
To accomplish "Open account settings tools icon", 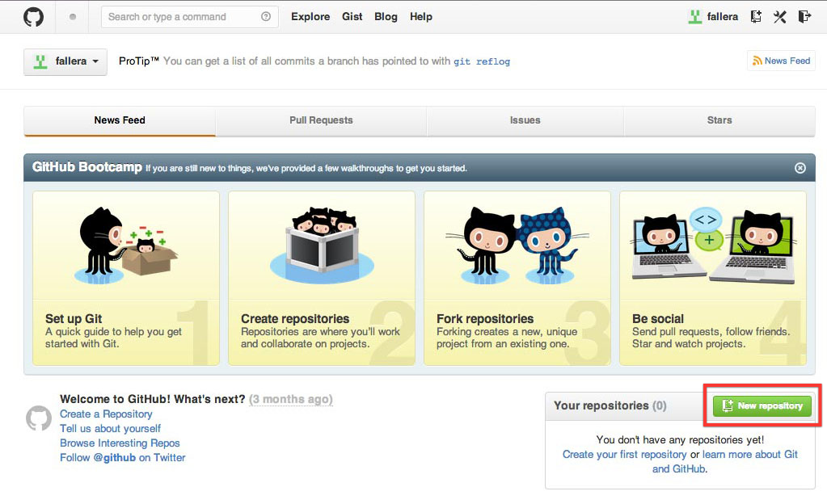I will pos(780,17).
